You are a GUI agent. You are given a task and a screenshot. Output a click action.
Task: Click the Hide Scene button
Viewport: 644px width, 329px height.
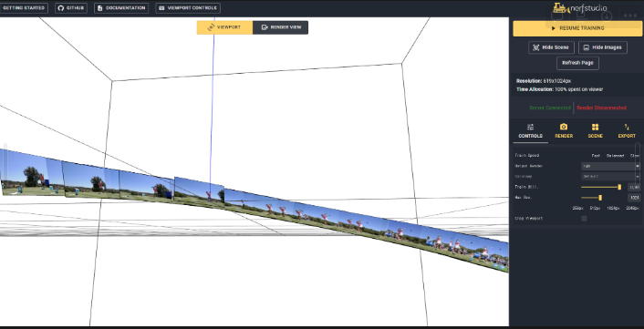tap(551, 47)
